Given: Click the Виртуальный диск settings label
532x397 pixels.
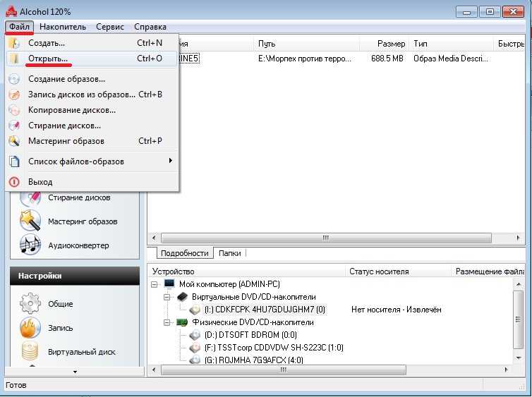Looking at the screenshot, I should pyautogui.click(x=82, y=352).
